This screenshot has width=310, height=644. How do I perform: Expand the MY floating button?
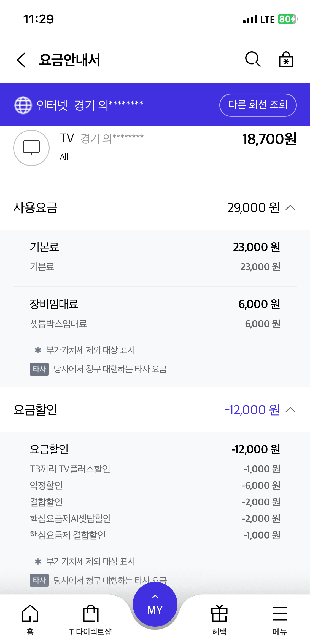(x=155, y=604)
